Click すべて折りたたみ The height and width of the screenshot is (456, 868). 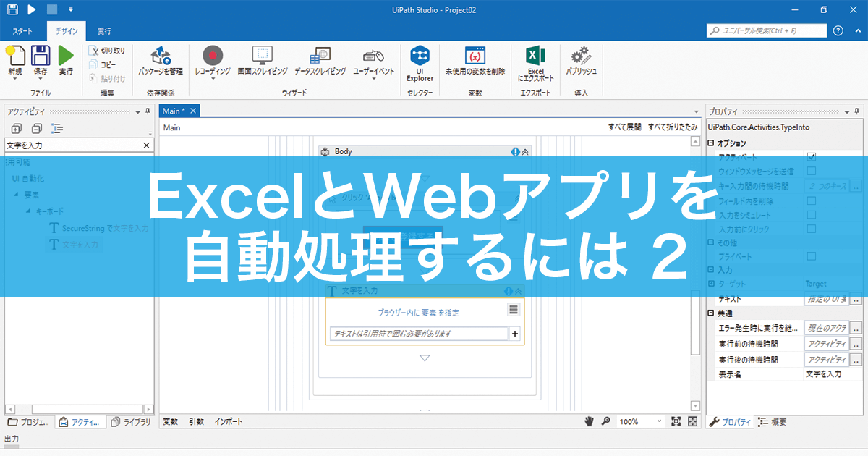(673, 127)
